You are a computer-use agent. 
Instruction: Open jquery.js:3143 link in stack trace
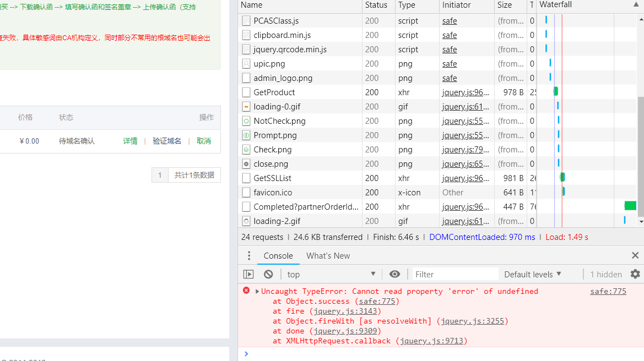[345, 311]
